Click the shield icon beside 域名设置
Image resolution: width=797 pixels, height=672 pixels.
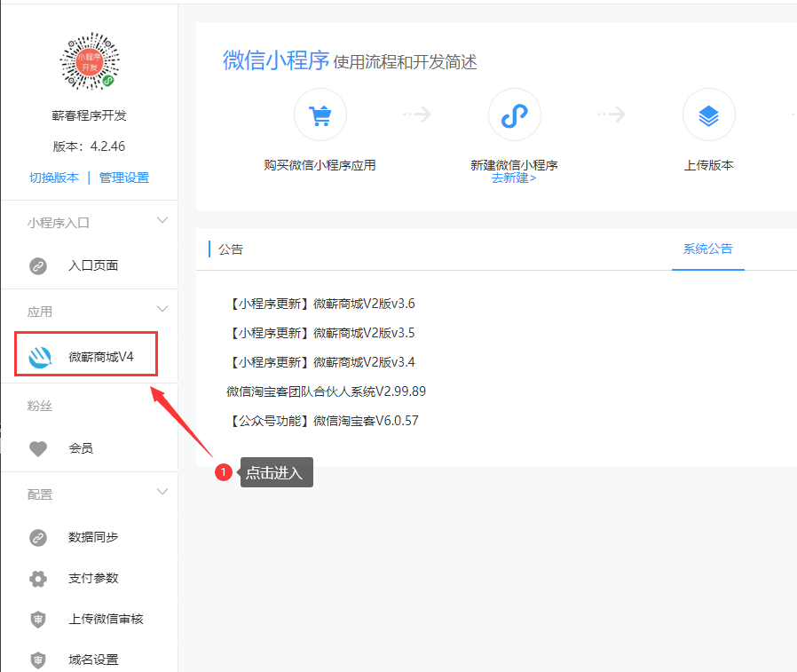38,660
